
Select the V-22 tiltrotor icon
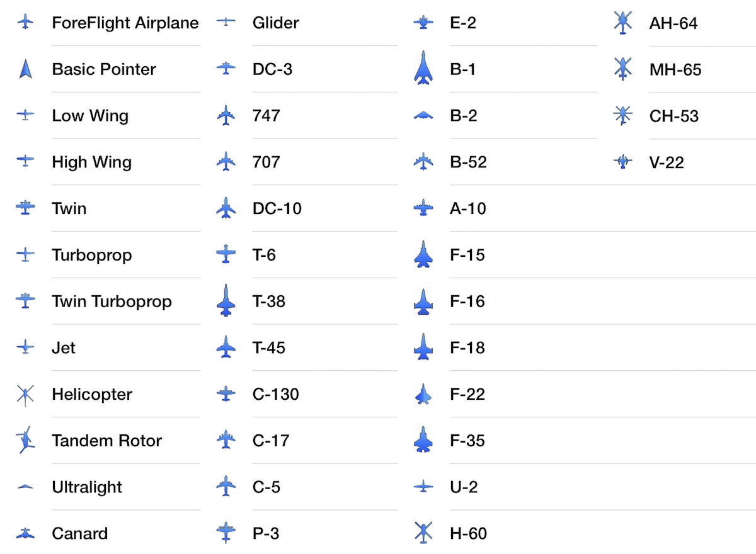pyautogui.click(x=622, y=162)
